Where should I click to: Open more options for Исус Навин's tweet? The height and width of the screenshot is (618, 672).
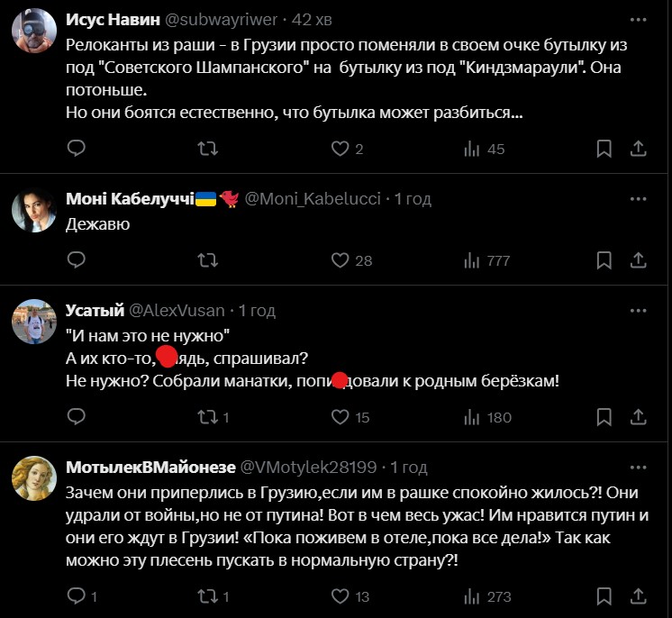click(x=640, y=20)
